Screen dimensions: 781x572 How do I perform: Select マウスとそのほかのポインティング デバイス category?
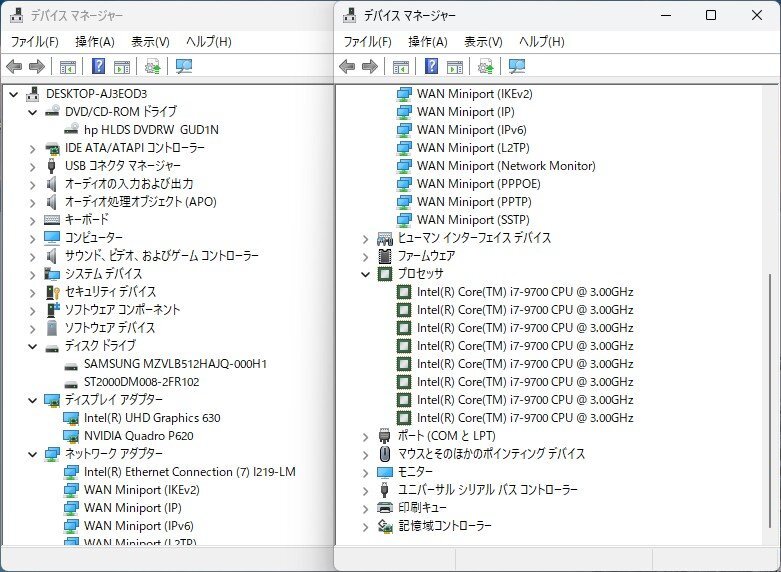coord(491,453)
